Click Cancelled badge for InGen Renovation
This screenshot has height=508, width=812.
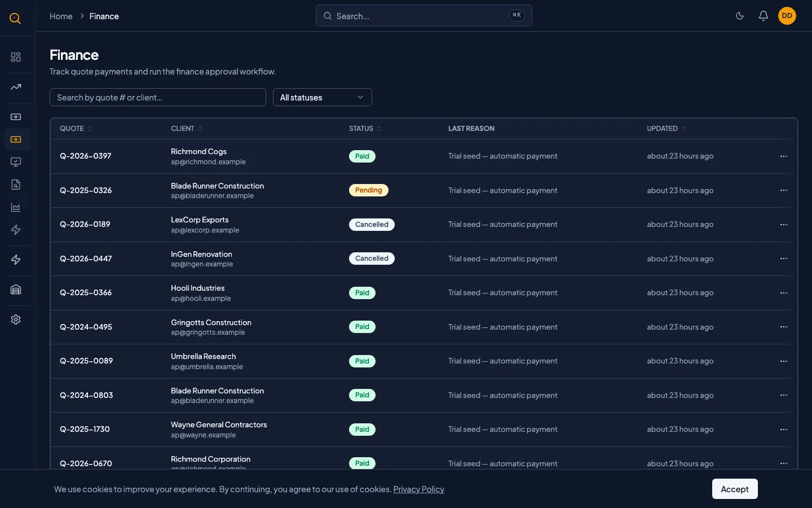point(372,259)
